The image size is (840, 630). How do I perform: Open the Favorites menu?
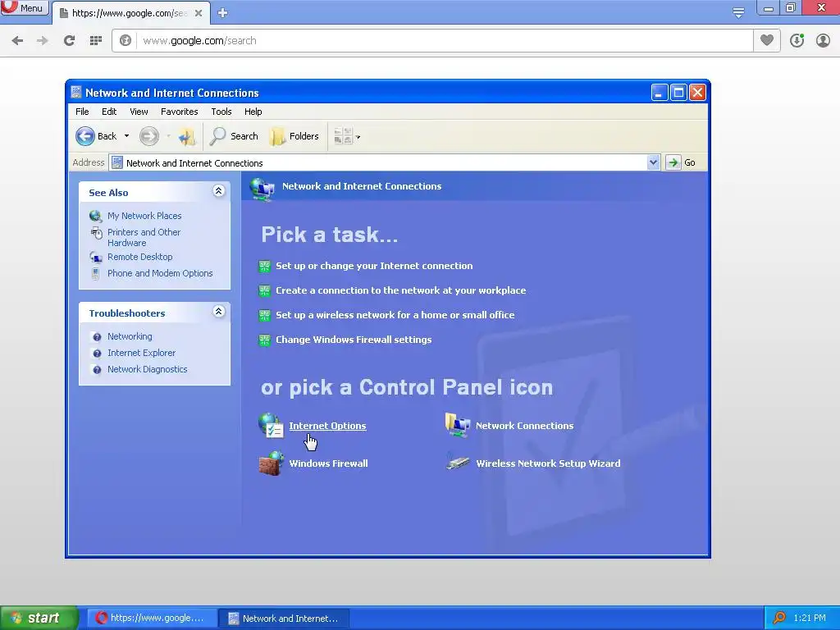(179, 112)
